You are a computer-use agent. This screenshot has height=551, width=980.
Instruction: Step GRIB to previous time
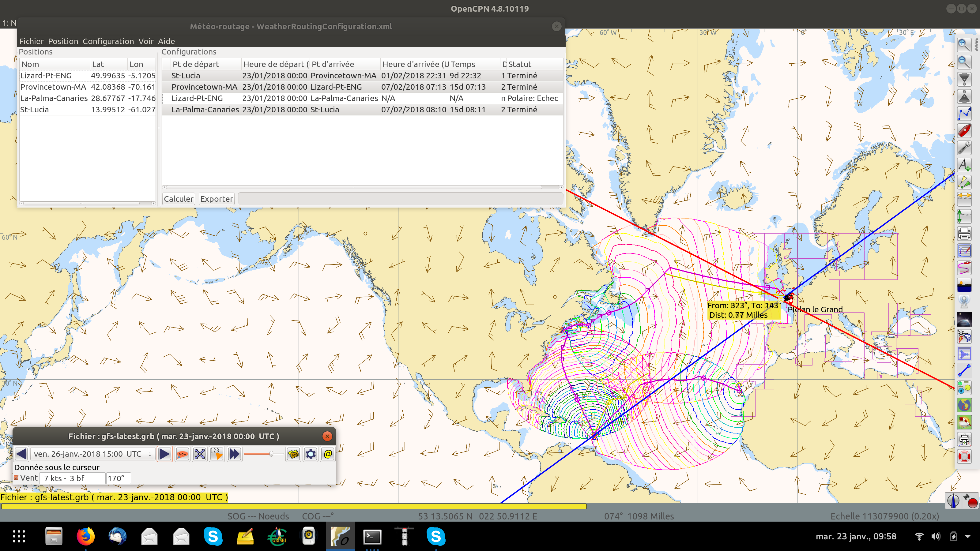click(21, 454)
